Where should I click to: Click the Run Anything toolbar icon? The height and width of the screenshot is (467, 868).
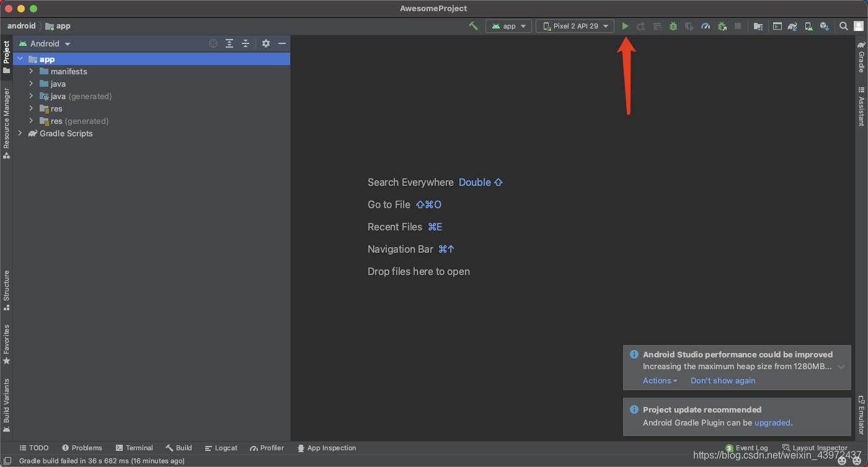coord(777,26)
